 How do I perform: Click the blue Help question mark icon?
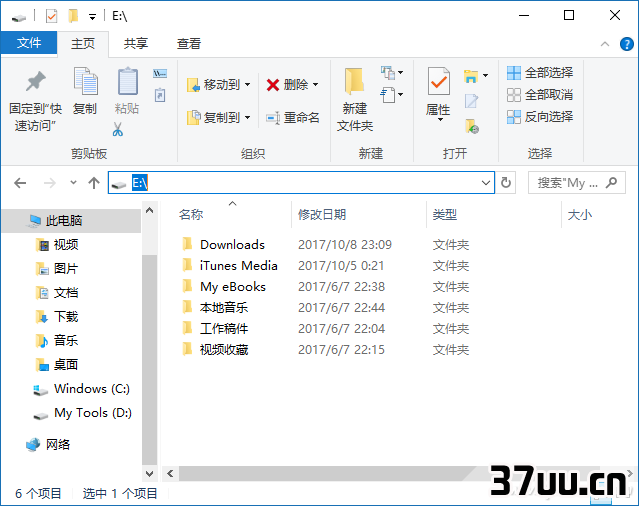pos(626,44)
